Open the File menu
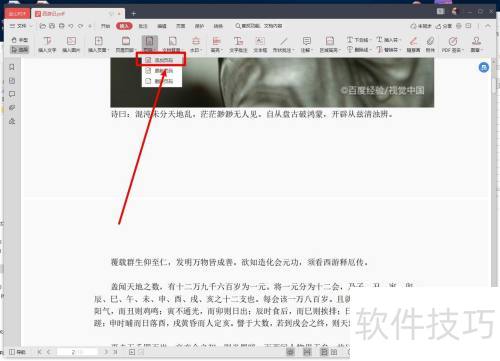 click(x=20, y=26)
